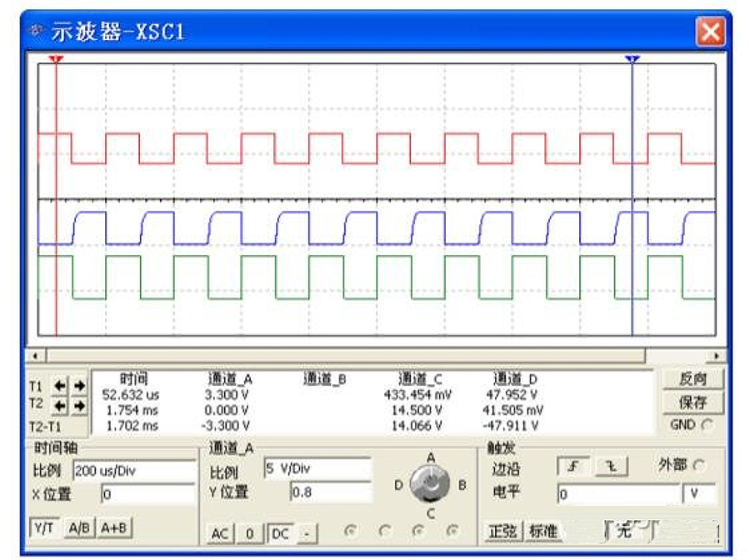This screenshot has height=560, width=750.
Task: Move cursor T1 right with arrow
Action: tap(79, 386)
